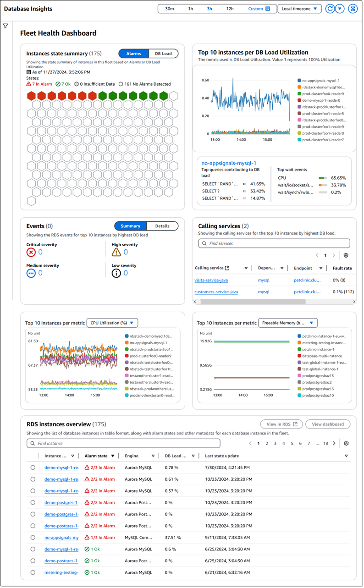This screenshot has width=364, height=588.
Task: Click the View dashboard button
Action: click(x=328, y=424)
